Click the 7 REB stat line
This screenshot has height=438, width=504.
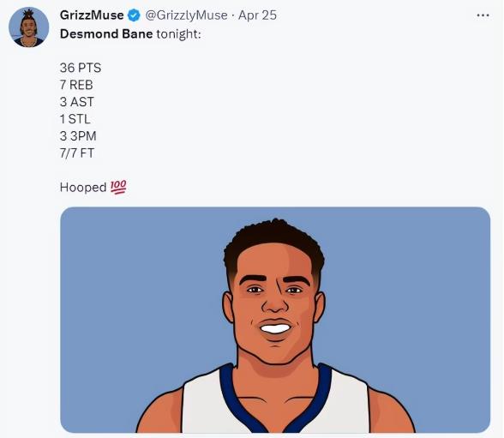[76, 85]
